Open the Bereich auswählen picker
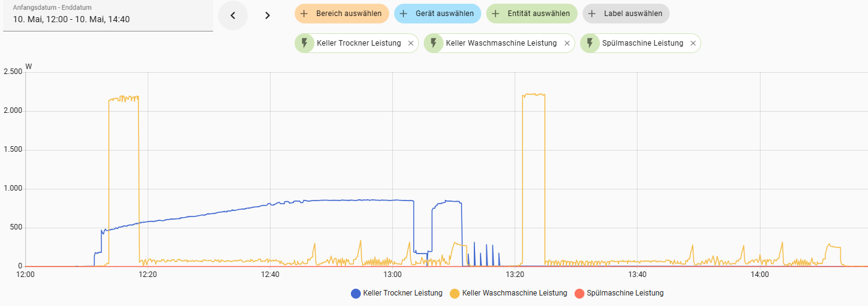The image size is (868, 306). click(x=342, y=14)
